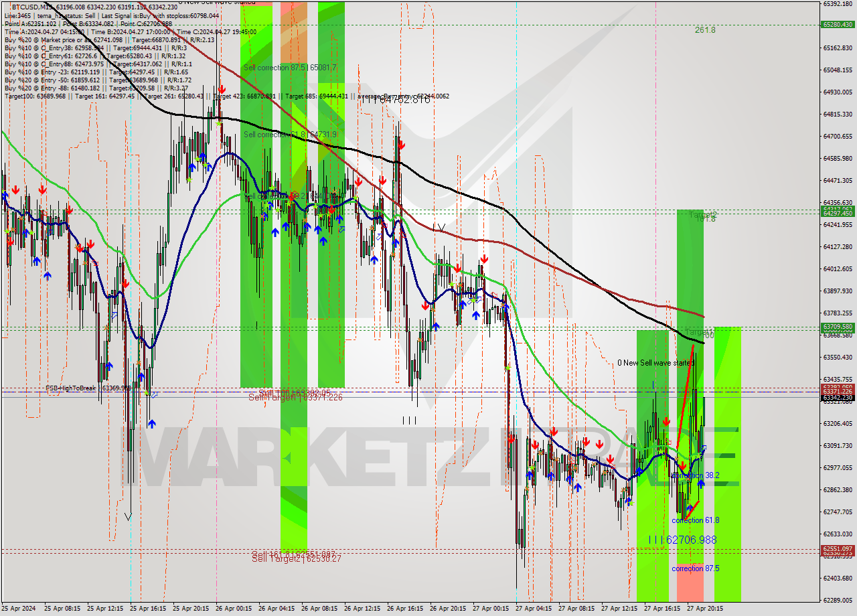Click the black 63342.230 current price tag
The image size is (857, 616).
click(x=837, y=398)
